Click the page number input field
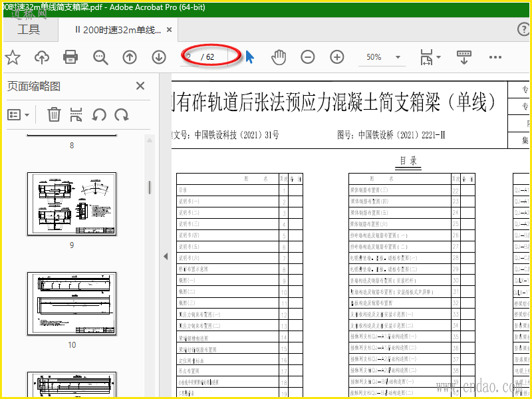The height and width of the screenshot is (399, 532). click(190, 57)
